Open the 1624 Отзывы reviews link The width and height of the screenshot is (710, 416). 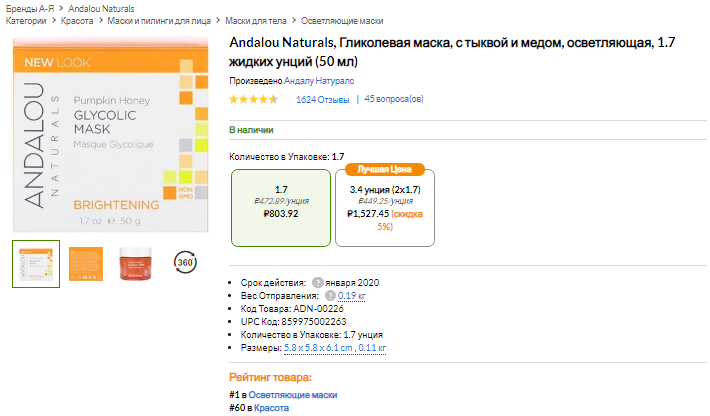[x=322, y=100]
